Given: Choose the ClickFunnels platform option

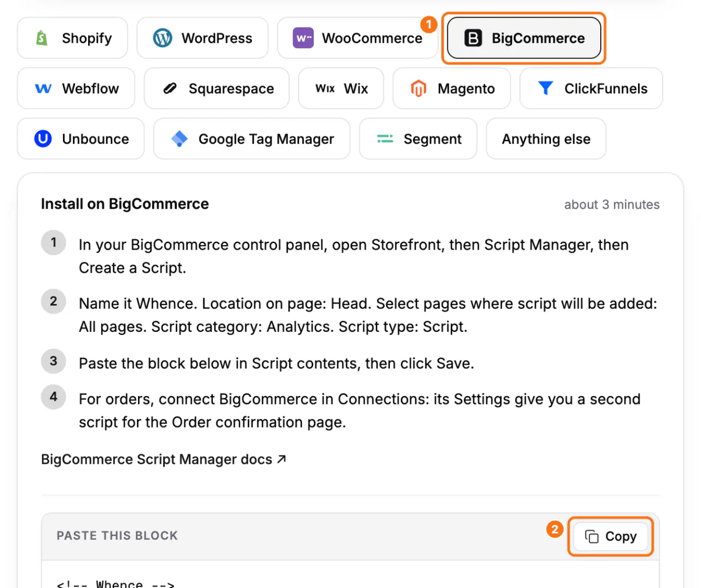Looking at the screenshot, I should click(591, 88).
